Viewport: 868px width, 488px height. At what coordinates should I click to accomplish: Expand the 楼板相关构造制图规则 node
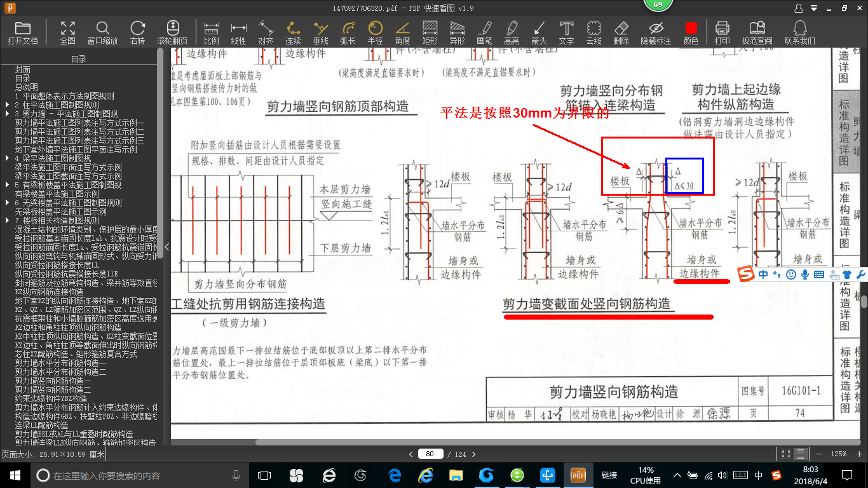click(x=7, y=220)
